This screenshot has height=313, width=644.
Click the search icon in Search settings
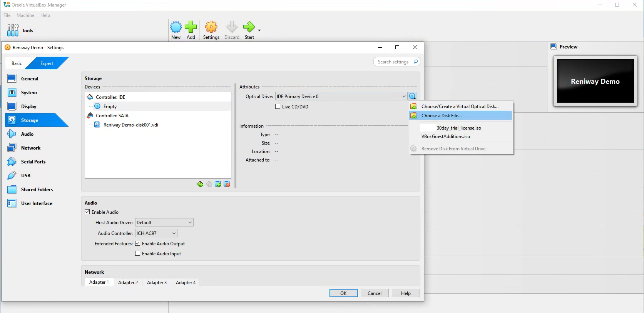coord(416,62)
